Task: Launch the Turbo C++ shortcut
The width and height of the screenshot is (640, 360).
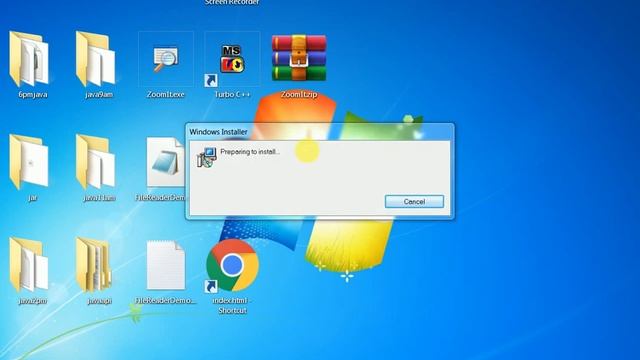Action: pyautogui.click(x=232, y=60)
